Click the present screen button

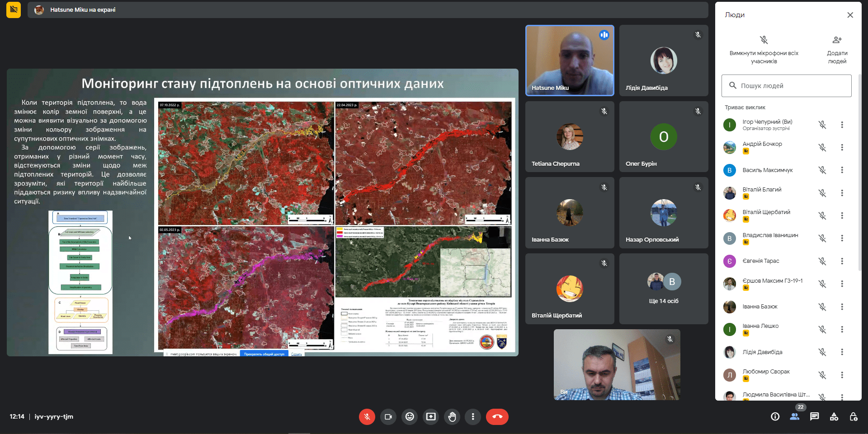click(431, 416)
